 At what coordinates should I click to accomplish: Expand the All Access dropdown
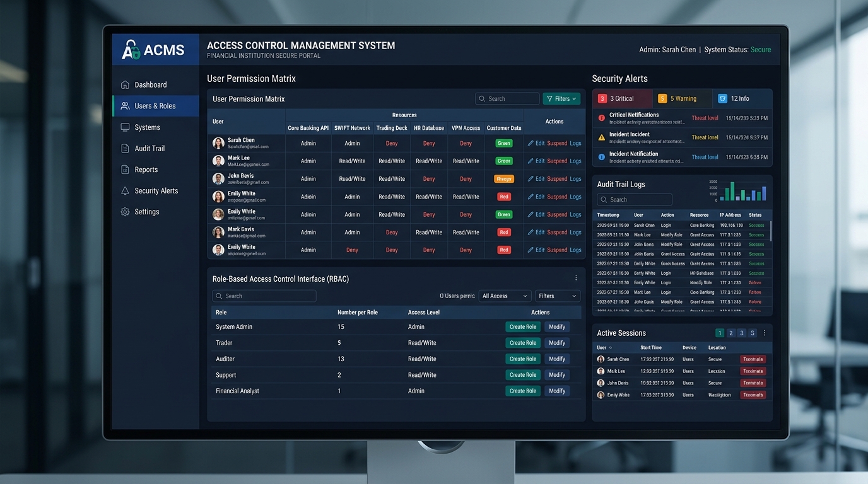click(505, 296)
